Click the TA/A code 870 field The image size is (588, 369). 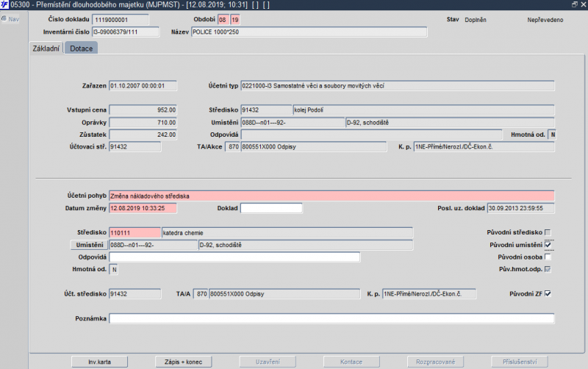(x=201, y=293)
